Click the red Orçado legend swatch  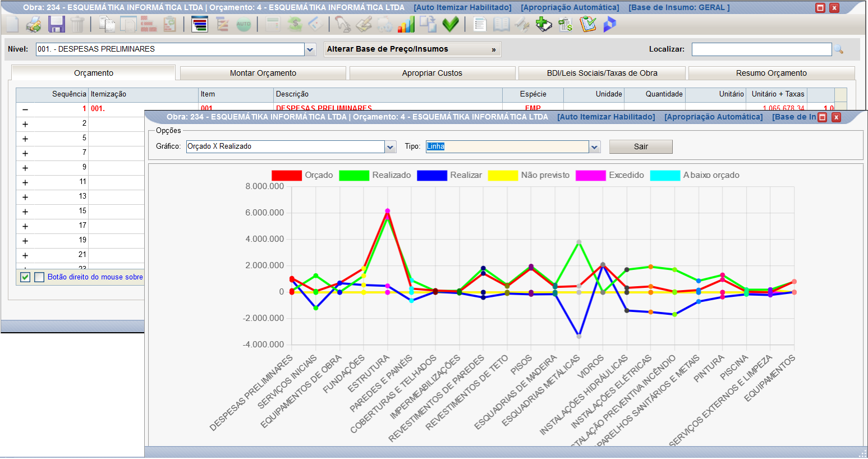pos(287,176)
